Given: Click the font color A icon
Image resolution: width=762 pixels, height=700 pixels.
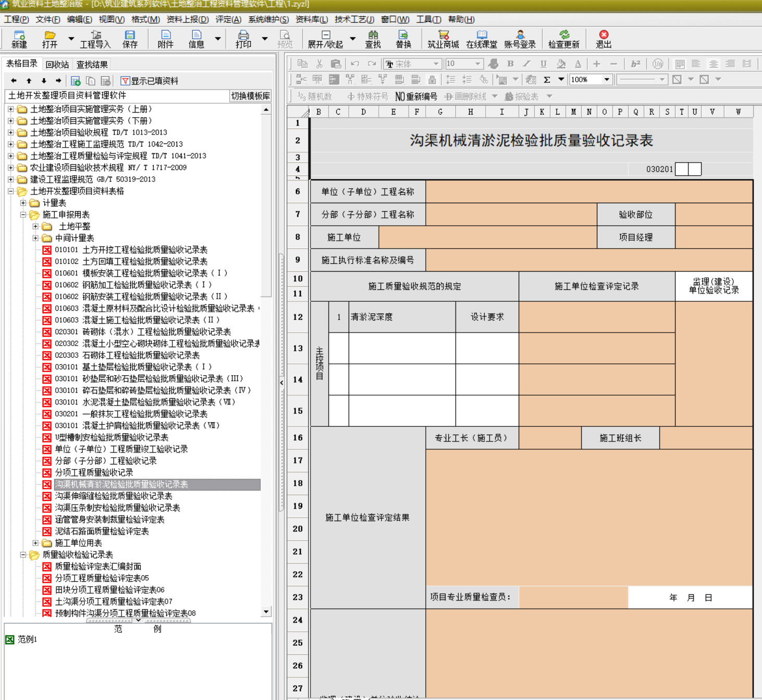Looking at the screenshot, I should (578, 64).
